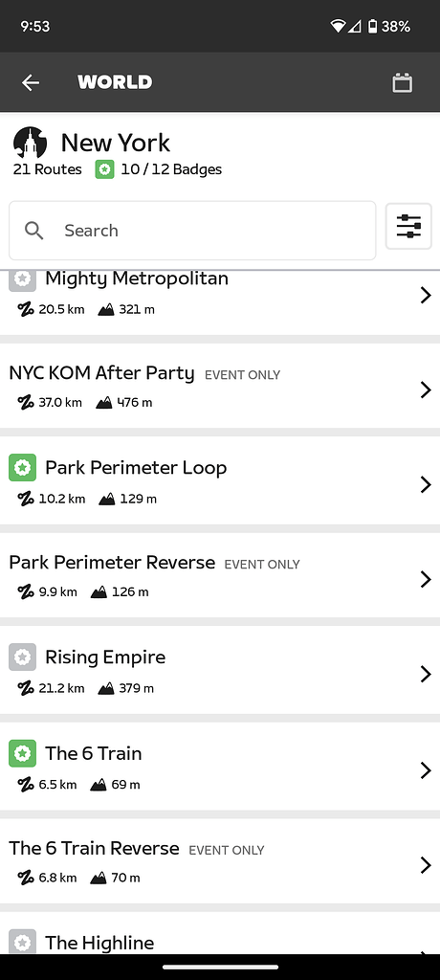This screenshot has height=980, width=440.
Task: Open The 6 Train route details
Action: tap(220, 768)
